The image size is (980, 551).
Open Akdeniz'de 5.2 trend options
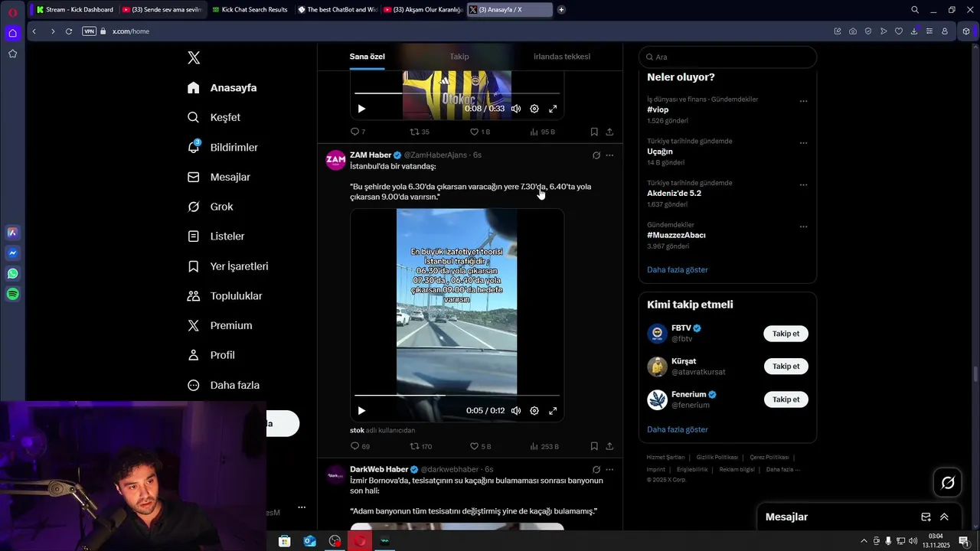point(803,185)
